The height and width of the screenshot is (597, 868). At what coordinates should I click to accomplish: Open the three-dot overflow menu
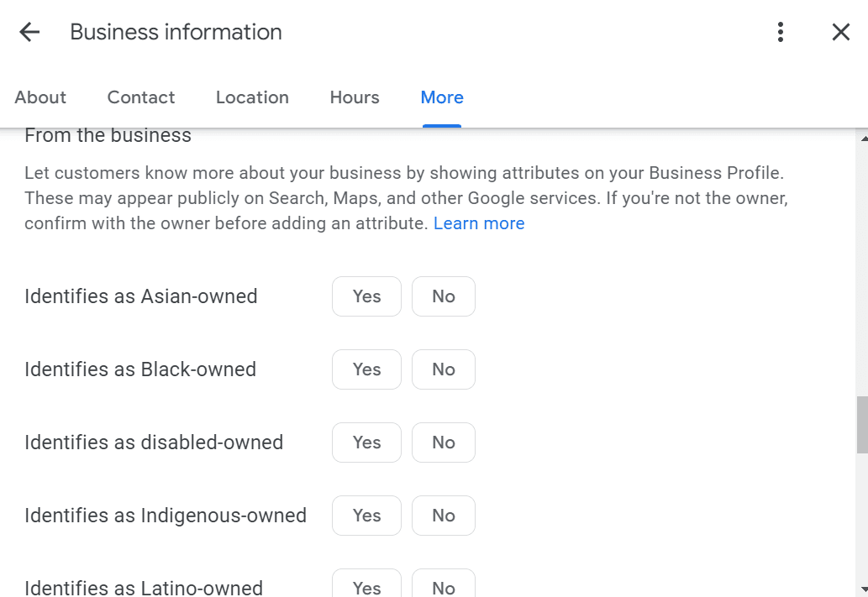[780, 32]
